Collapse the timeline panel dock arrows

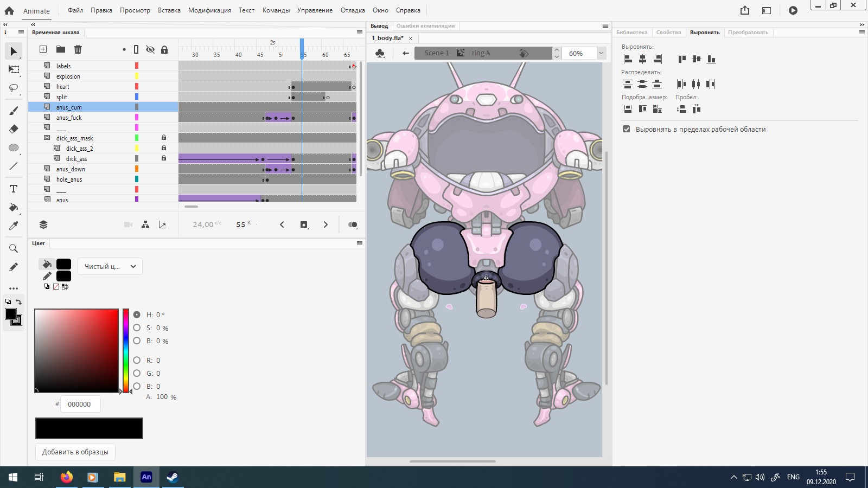(x=33, y=24)
